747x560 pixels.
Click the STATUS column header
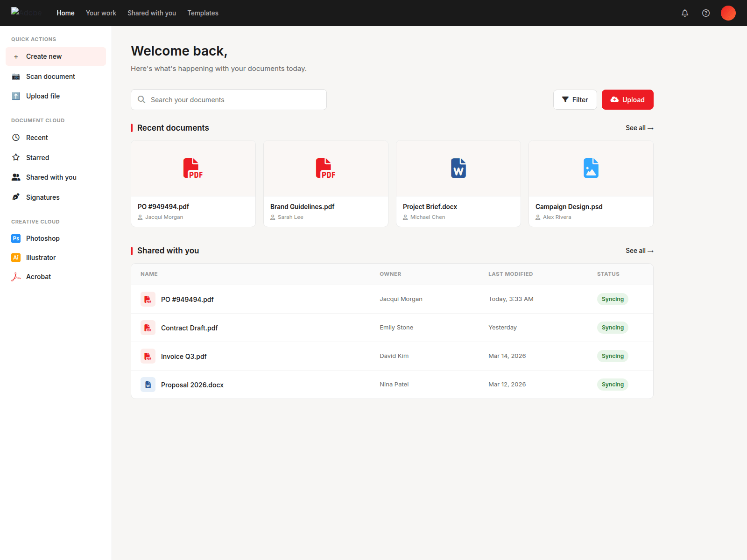coord(608,274)
